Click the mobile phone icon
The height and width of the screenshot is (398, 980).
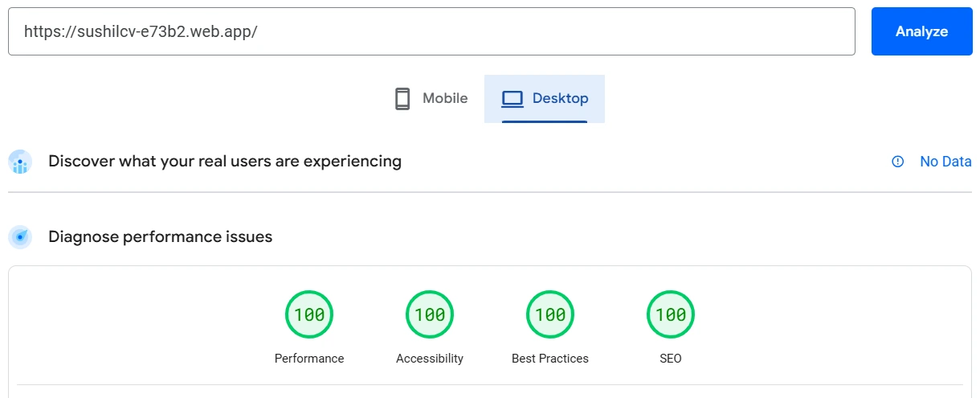pos(402,99)
